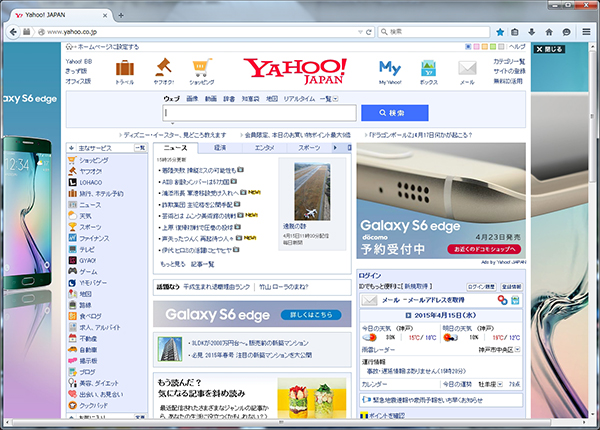Switch to the 経済 news tab

coord(219,147)
